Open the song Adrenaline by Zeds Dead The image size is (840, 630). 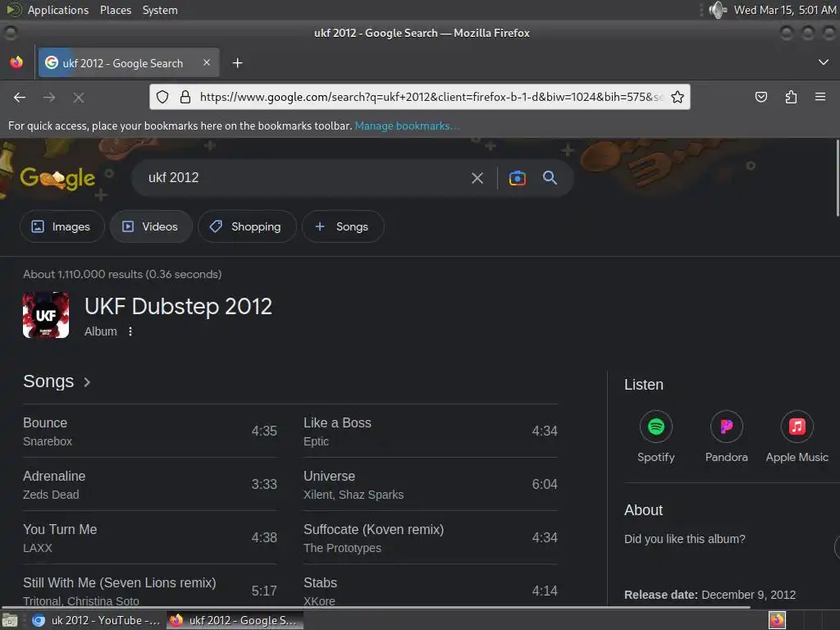coord(150,484)
